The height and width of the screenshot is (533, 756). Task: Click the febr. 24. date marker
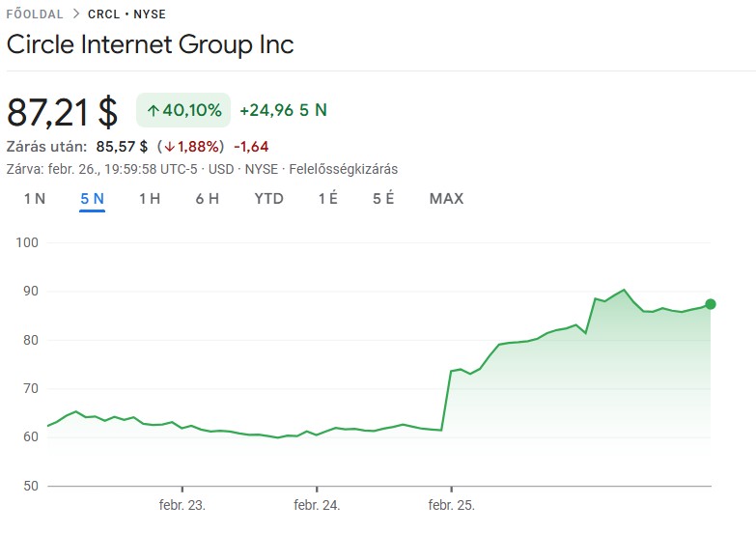click(317, 505)
